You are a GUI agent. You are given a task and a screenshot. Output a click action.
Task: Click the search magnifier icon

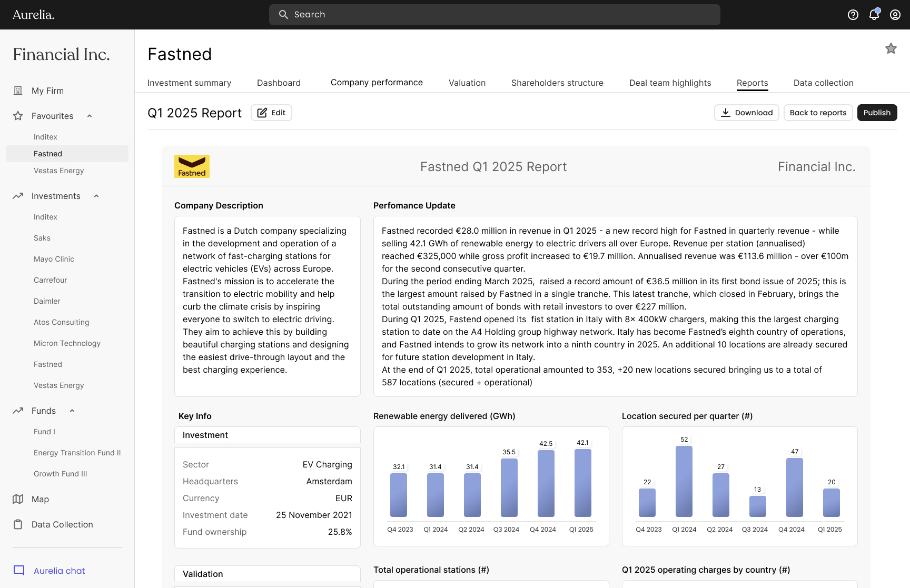[283, 15]
